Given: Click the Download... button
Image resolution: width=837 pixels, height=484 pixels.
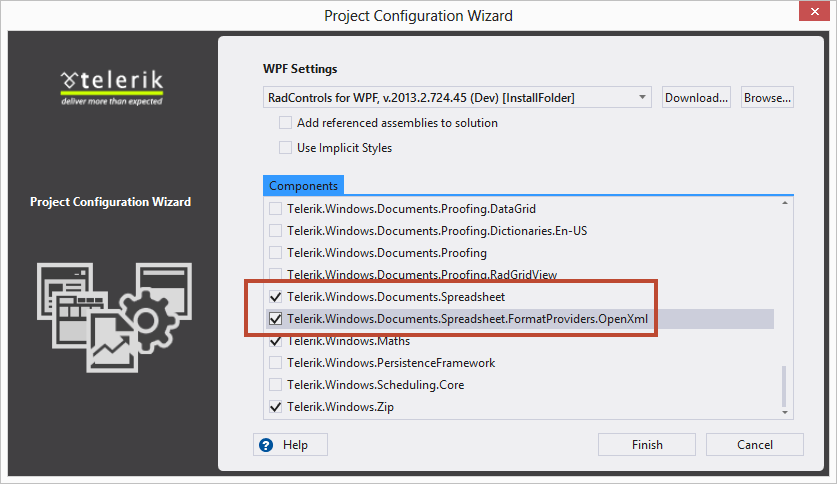Looking at the screenshot, I should tap(696, 98).
